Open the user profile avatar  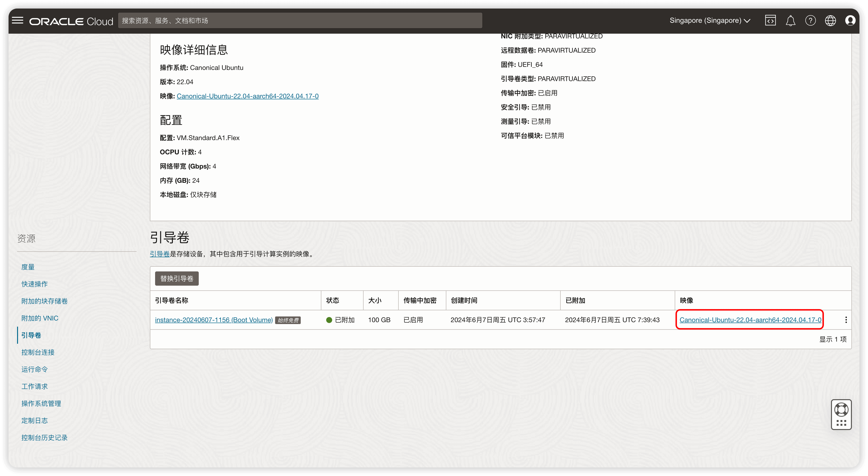point(850,21)
